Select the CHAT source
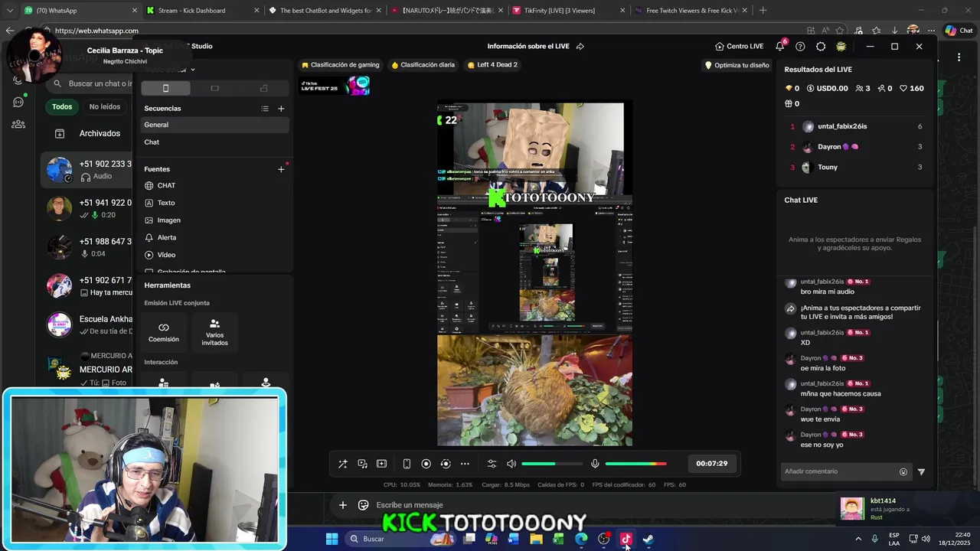The height and width of the screenshot is (551, 980). tap(214, 185)
